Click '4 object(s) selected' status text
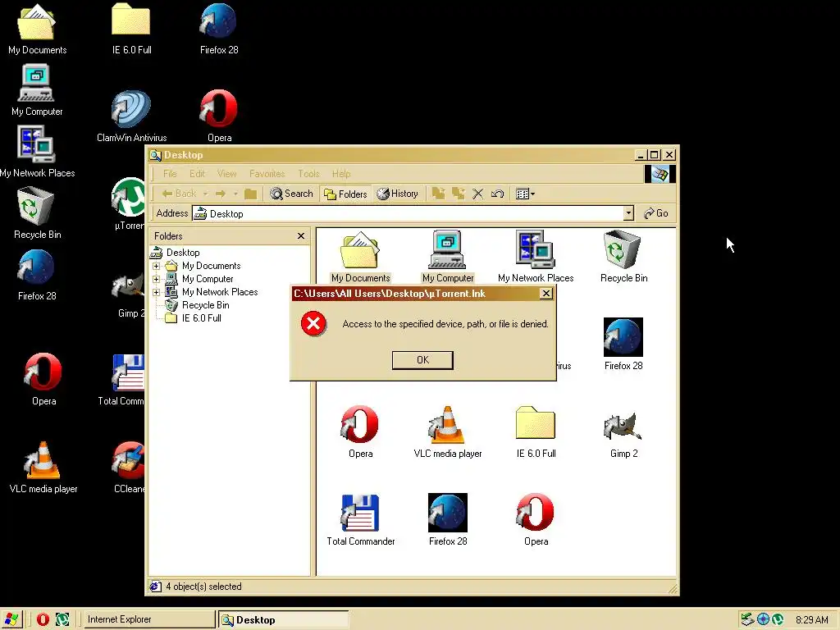 coord(203,587)
